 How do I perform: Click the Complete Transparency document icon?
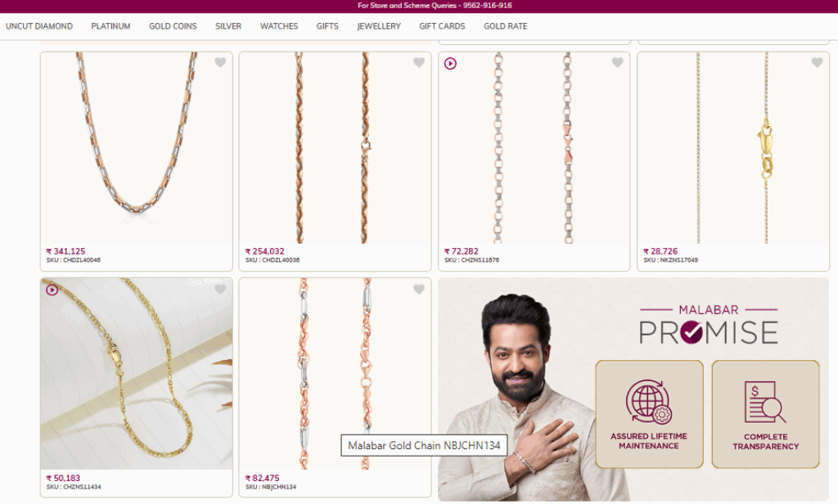pos(765,402)
